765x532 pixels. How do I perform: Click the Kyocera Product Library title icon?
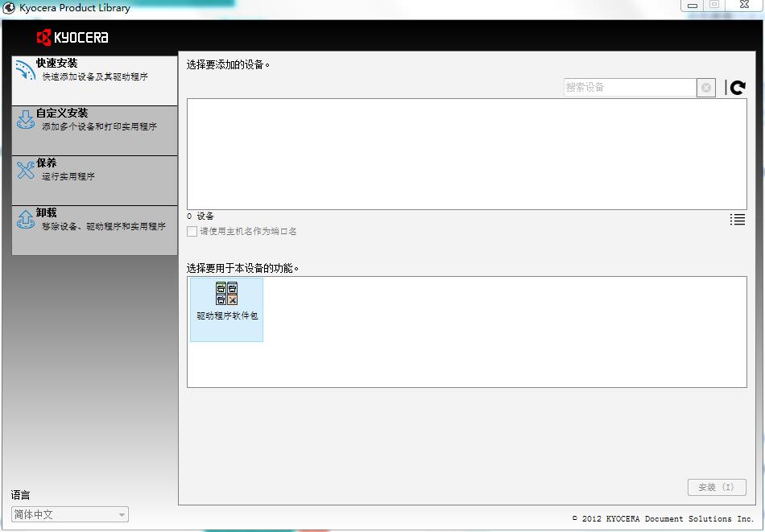(9, 8)
